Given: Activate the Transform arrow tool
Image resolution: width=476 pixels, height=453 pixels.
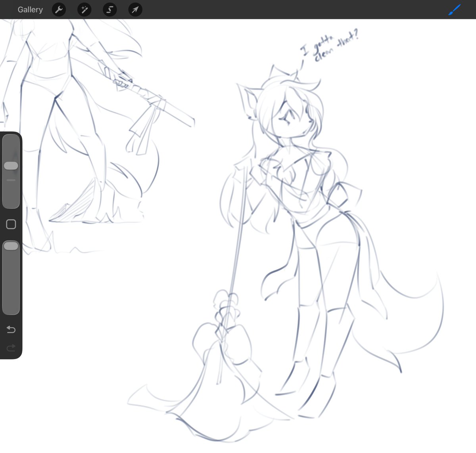Looking at the screenshot, I should click(135, 10).
